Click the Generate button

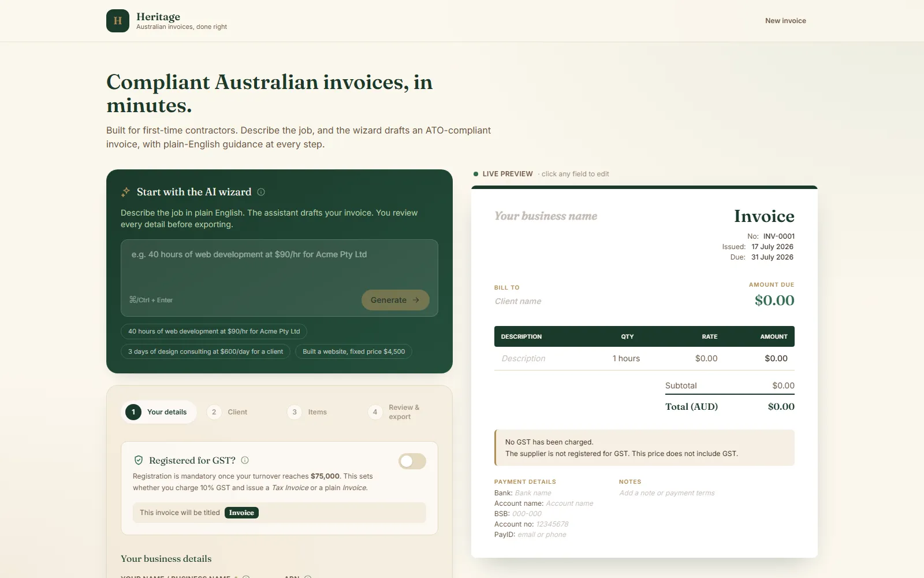point(396,300)
